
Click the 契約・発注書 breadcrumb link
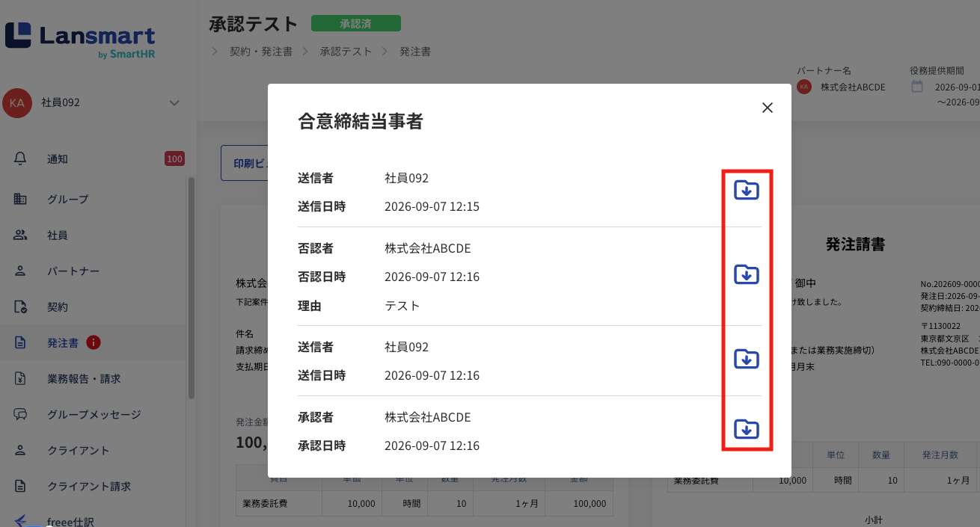click(x=260, y=52)
